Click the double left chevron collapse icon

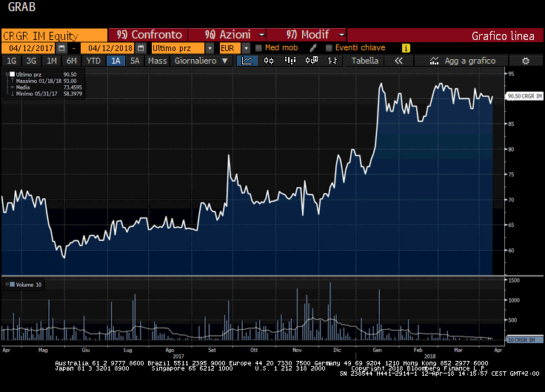[399, 61]
